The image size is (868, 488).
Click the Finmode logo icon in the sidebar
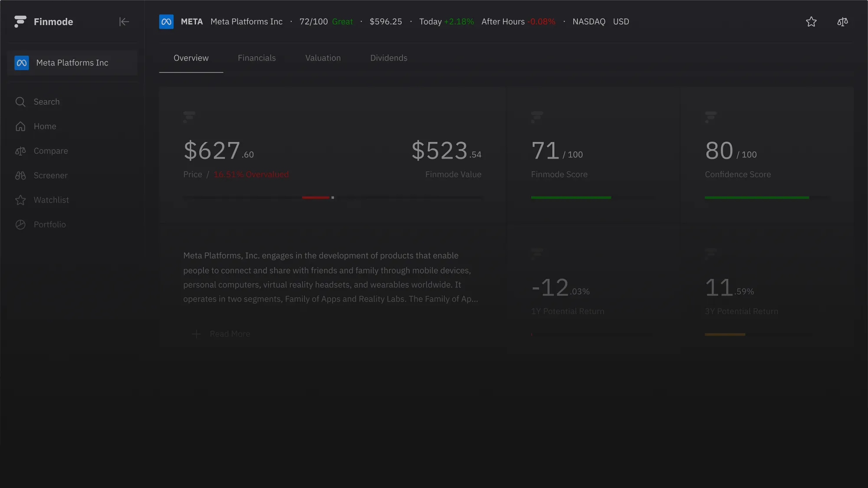(20, 22)
